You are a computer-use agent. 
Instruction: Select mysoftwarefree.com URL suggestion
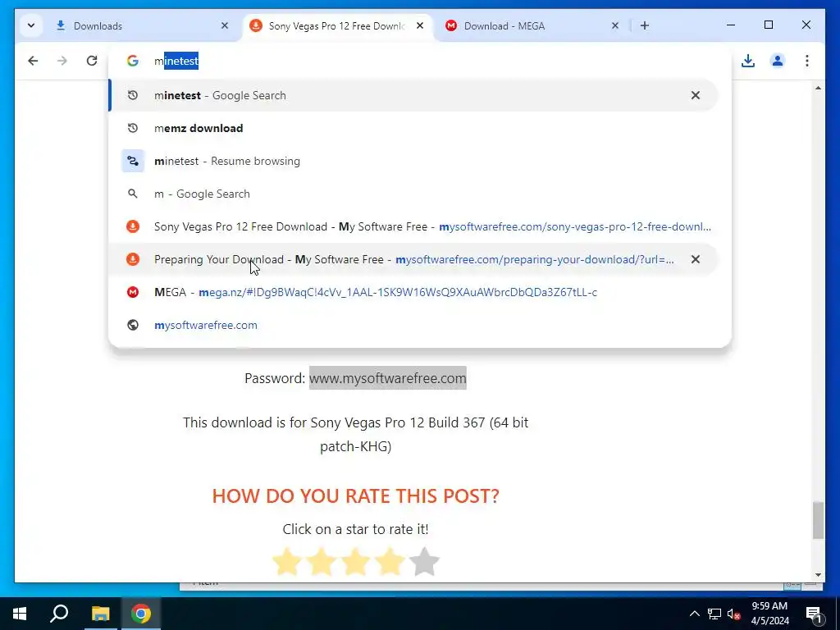point(413,325)
